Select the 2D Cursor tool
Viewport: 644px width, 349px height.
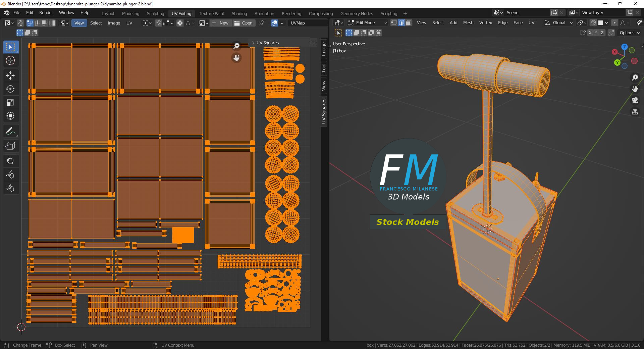coord(10,60)
